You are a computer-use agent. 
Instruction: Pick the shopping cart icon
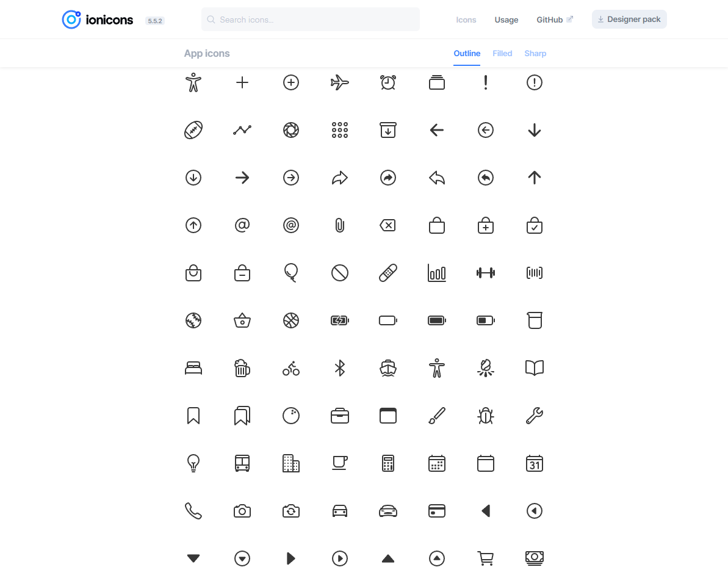pos(486,558)
